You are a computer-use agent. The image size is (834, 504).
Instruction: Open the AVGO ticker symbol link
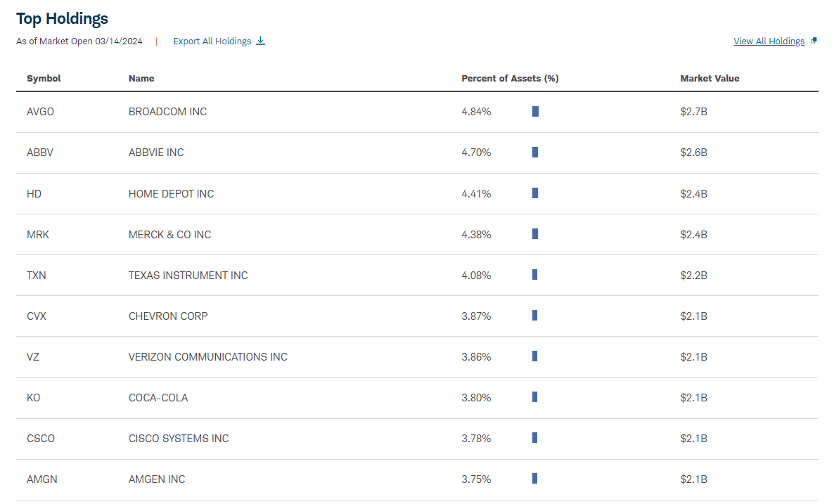coord(40,111)
